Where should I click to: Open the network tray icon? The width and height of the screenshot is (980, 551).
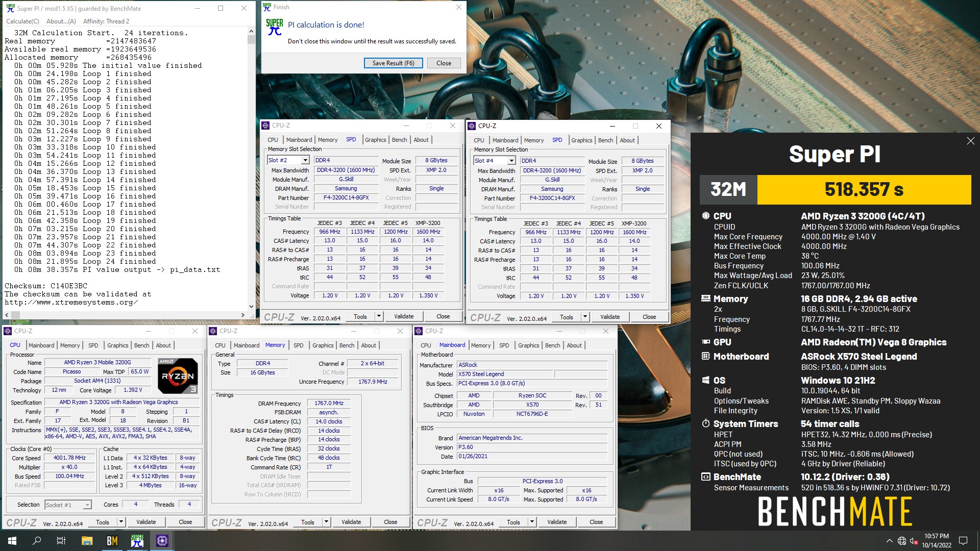[902, 541]
